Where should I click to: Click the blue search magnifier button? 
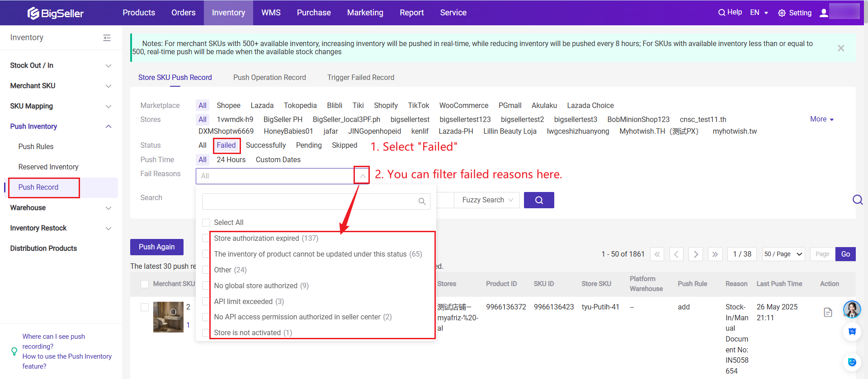click(539, 200)
